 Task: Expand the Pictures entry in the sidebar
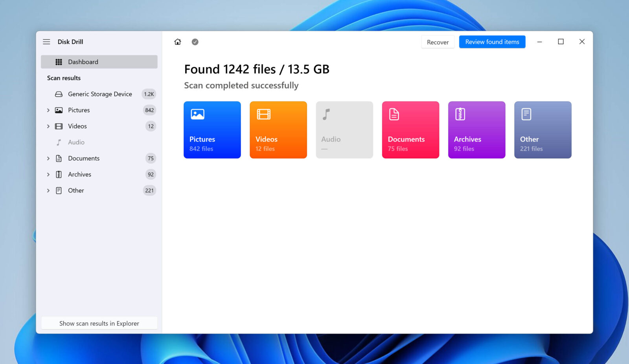pos(48,110)
